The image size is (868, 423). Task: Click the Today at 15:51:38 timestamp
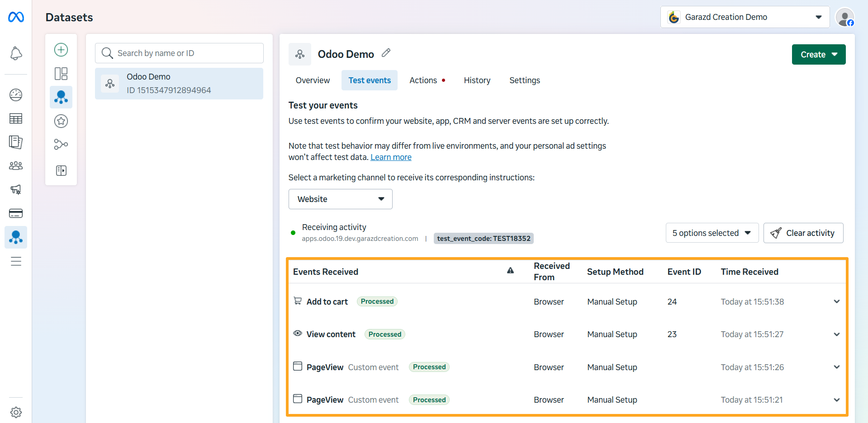[x=752, y=302]
